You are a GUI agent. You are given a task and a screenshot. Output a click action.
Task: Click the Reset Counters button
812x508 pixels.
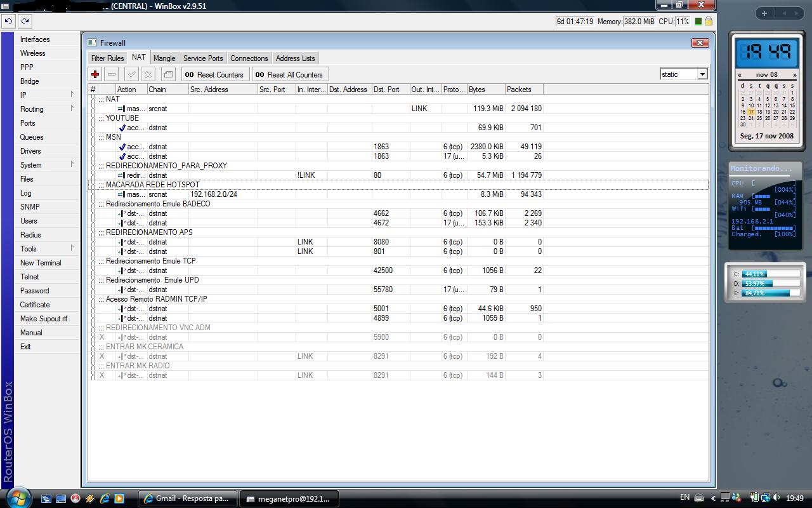[215, 74]
